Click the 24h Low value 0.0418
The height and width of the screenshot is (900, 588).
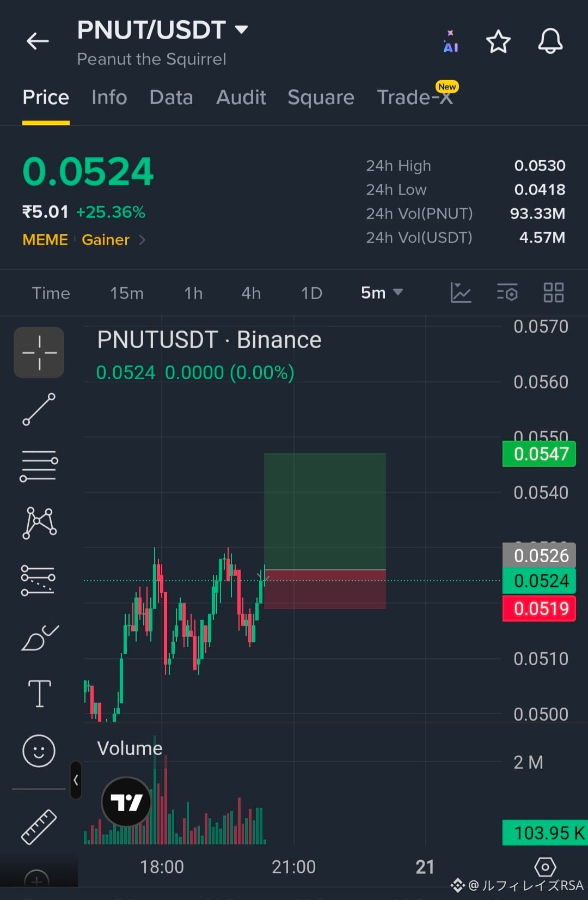[x=540, y=190]
